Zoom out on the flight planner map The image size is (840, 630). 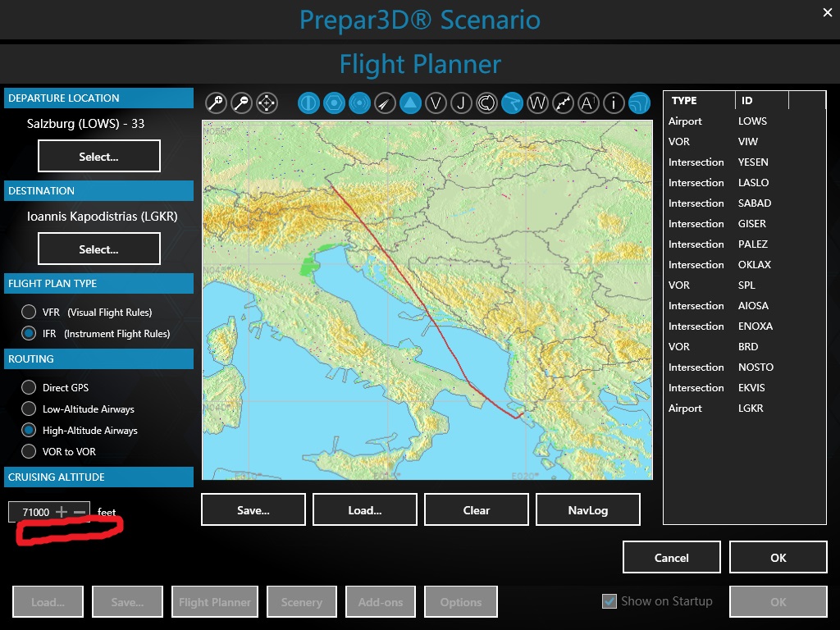tap(242, 103)
